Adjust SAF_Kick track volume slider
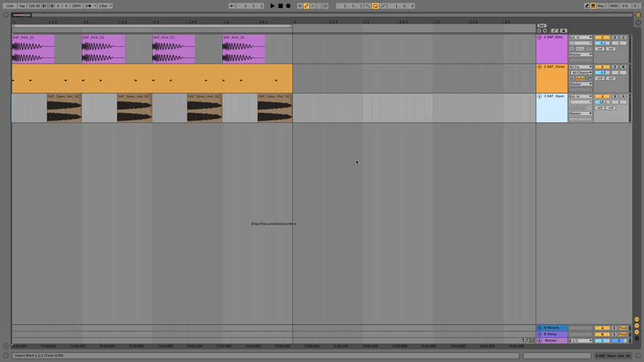Viewport: 644px width, 362px height. (x=602, y=43)
